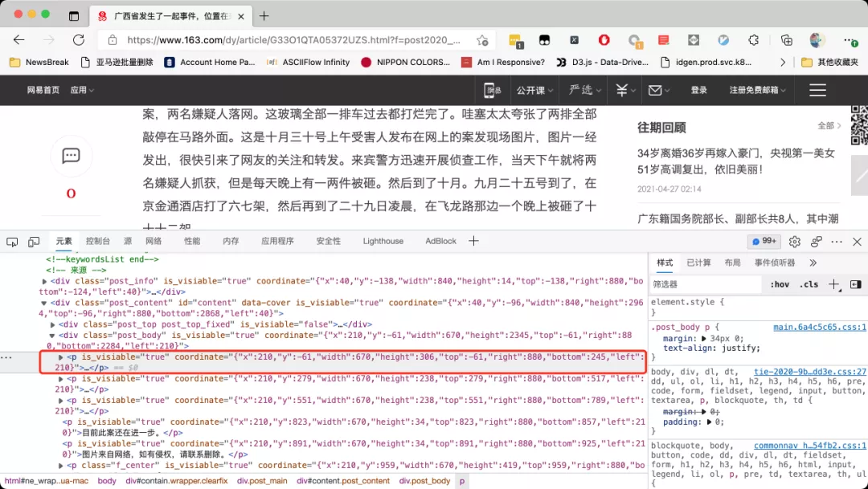Open the 34岁离婚36岁再嫁入豪门 article link
The height and width of the screenshot is (489, 868).
coord(735,161)
